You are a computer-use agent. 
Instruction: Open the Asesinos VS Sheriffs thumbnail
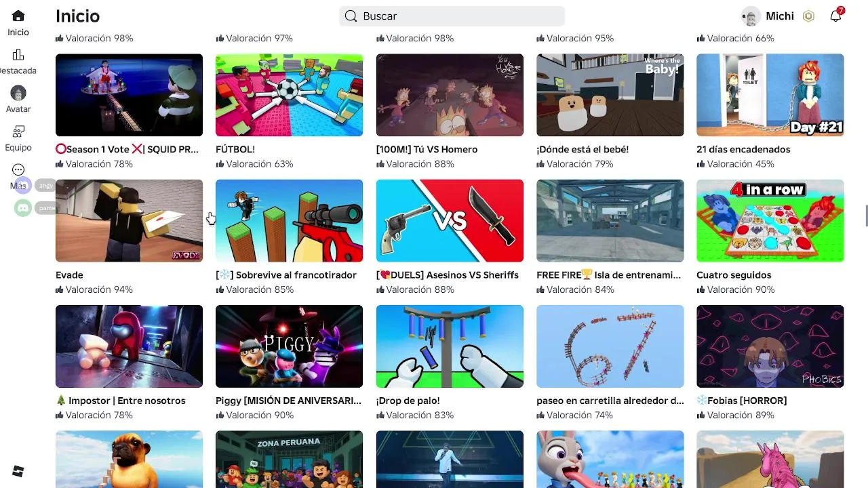[450, 220]
